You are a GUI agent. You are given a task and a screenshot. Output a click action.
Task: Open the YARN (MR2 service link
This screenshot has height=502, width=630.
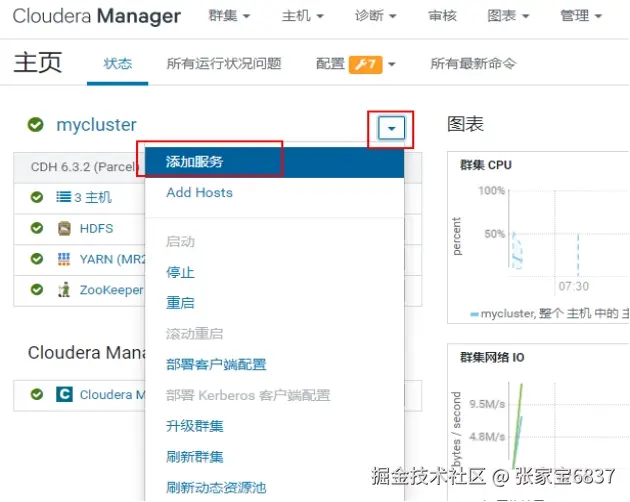click(112, 259)
